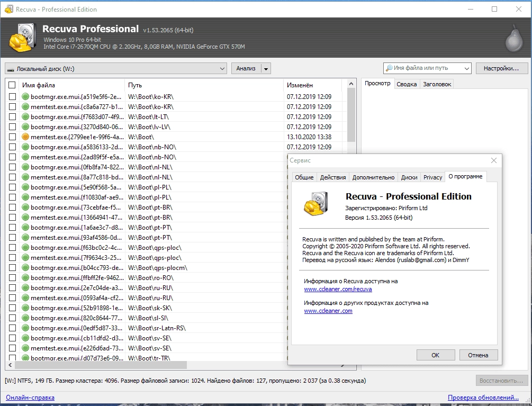Viewport: 532px width, 406px height.
Task: Click orange status dot of memtest.exe.{2799ee1e
Action: (25, 137)
